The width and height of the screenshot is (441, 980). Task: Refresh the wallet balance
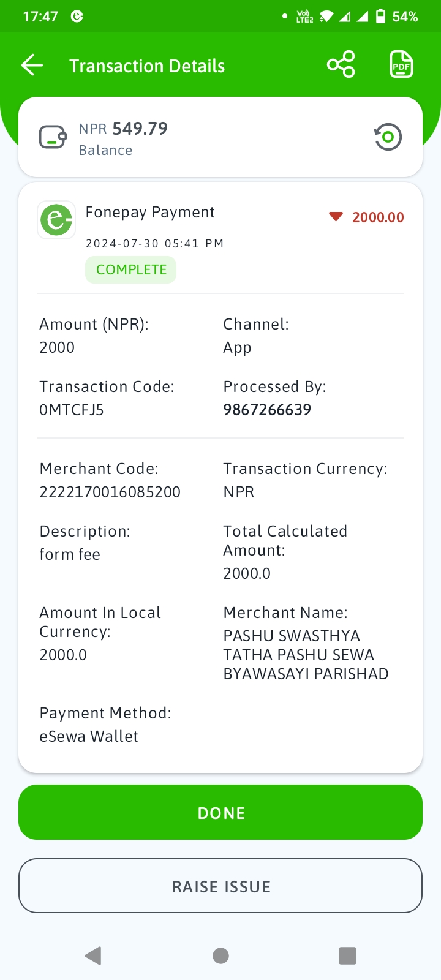click(x=388, y=137)
